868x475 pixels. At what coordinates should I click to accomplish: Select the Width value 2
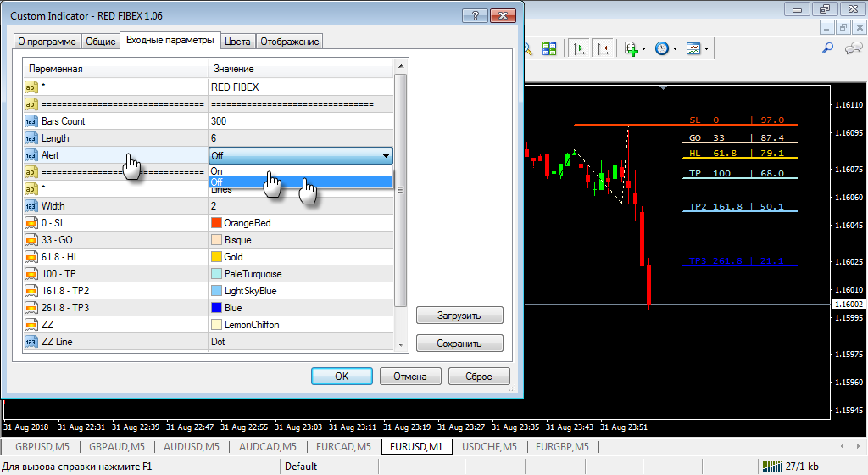coord(214,206)
